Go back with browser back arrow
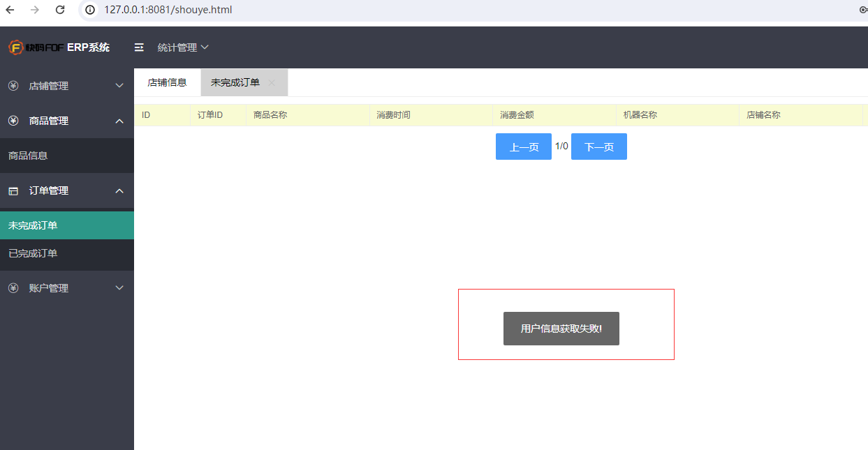The image size is (868, 450). pos(10,10)
